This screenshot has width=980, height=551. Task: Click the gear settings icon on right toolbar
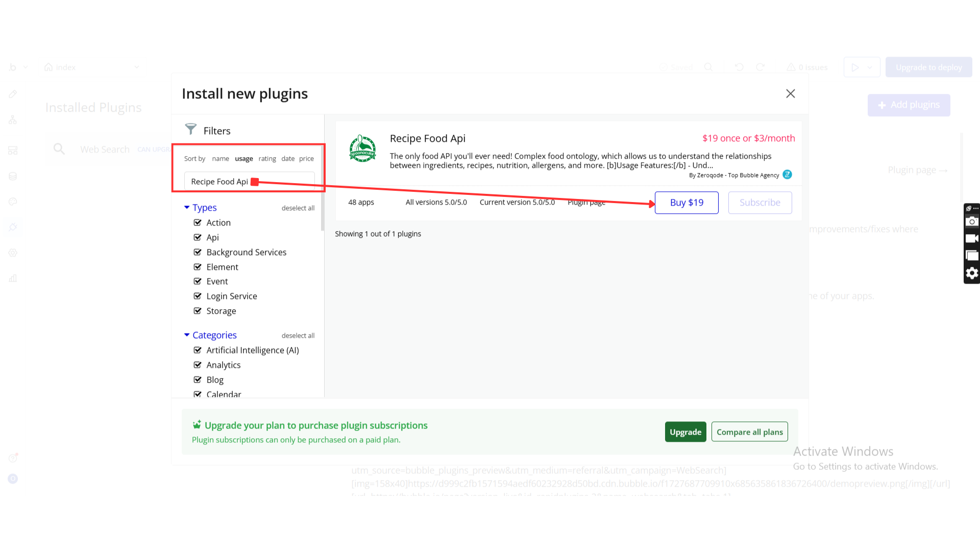tap(972, 273)
